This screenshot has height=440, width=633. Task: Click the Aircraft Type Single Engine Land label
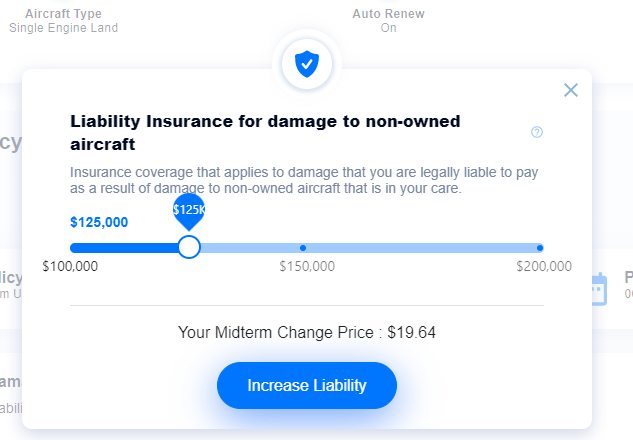tap(63, 21)
